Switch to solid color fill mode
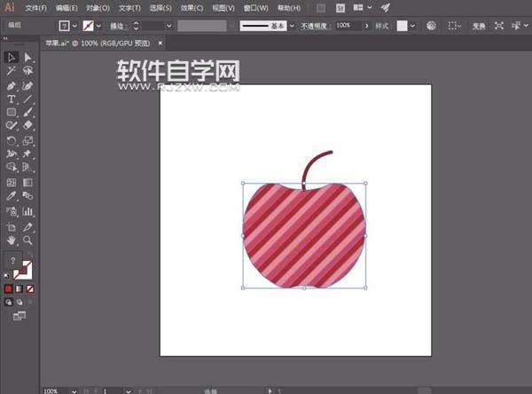The height and width of the screenshot is (394, 532). coord(9,289)
